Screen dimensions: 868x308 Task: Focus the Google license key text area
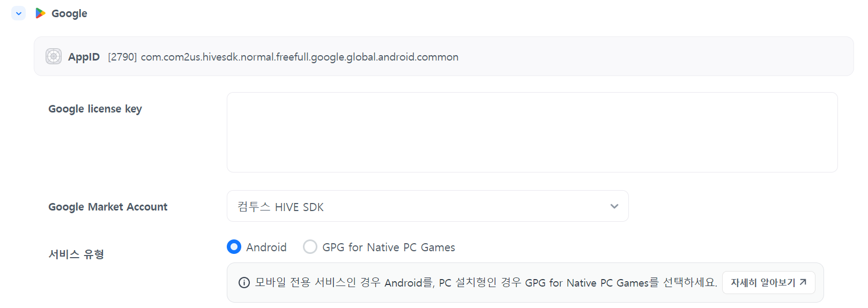532,132
